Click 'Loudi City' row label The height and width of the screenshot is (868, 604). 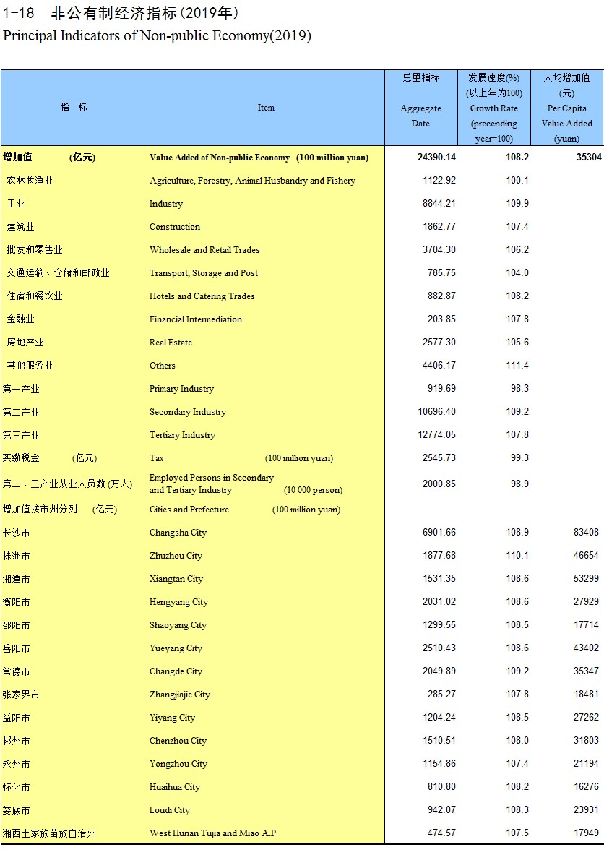[x=171, y=810]
